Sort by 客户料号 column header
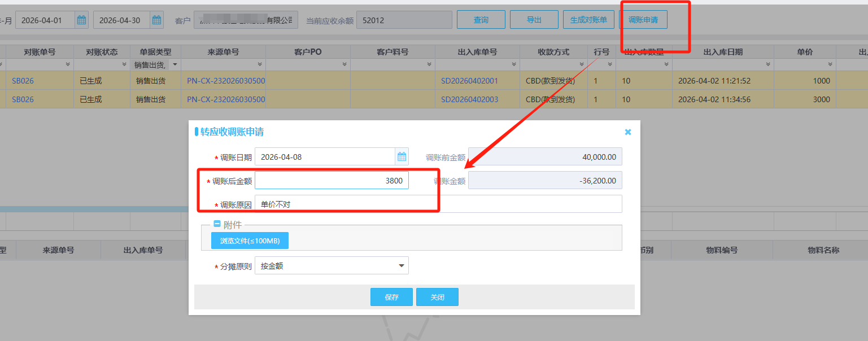This screenshot has height=341, width=868. pos(392,52)
